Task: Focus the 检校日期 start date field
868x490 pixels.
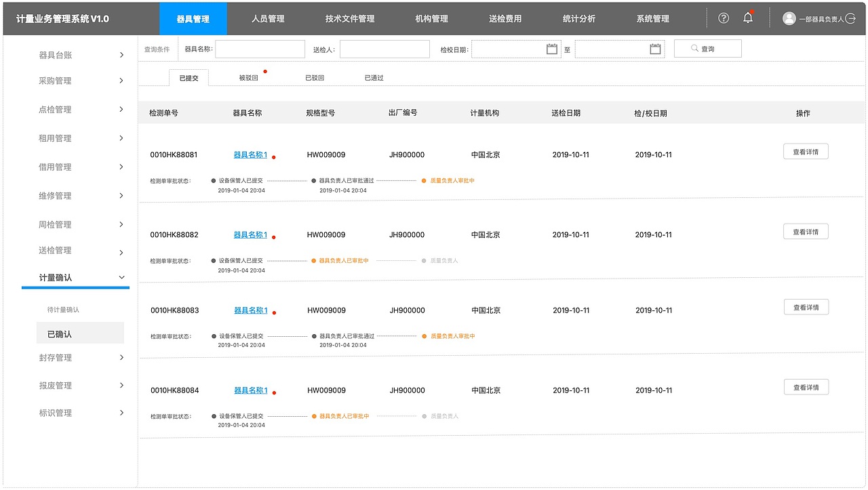Action: pyautogui.click(x=516, y=49)
